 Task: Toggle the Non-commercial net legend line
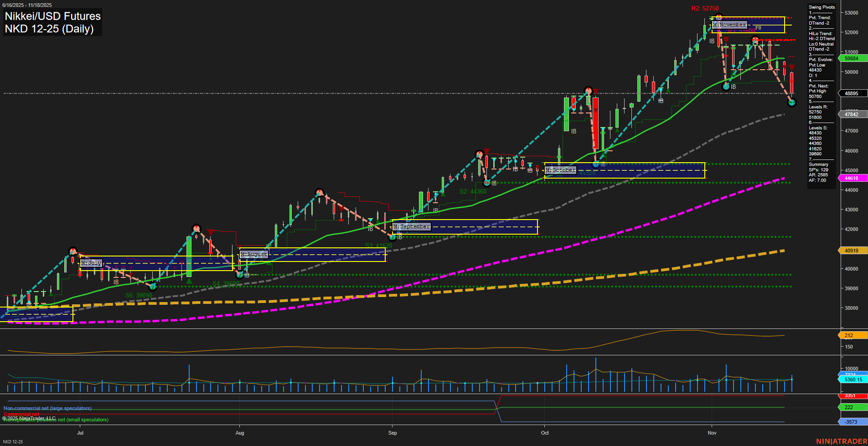coord(47,408)
